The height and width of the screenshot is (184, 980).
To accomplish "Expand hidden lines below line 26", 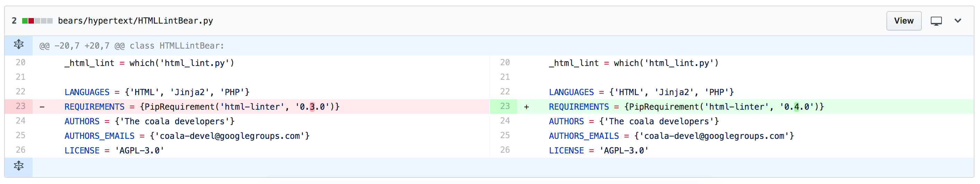I will [19, 166].
